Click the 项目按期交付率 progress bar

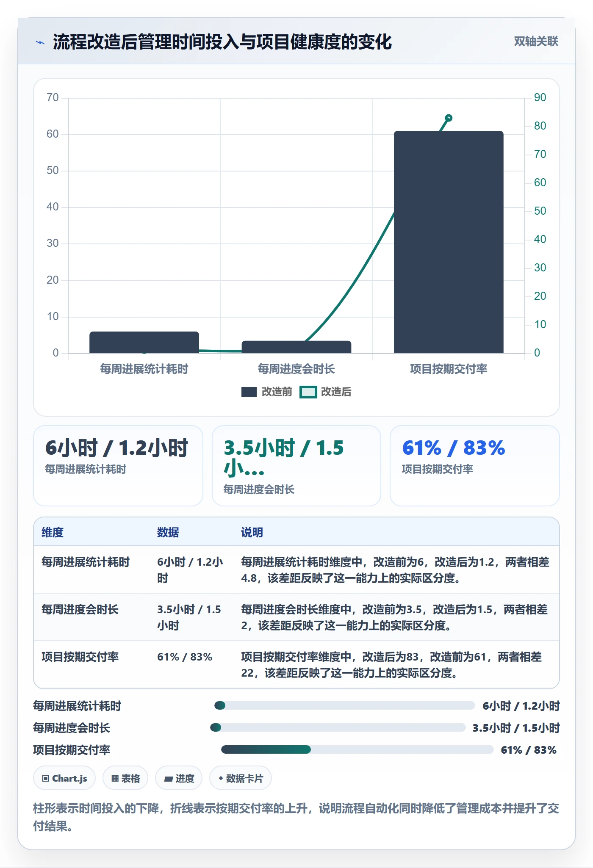click(357, 749)
